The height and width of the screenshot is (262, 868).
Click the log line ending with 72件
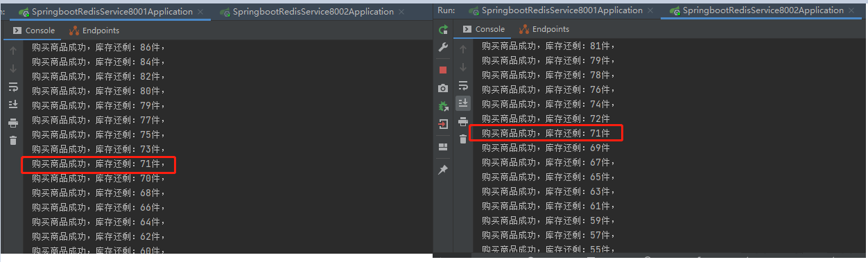pyautogui.click(x=546, y=119)
